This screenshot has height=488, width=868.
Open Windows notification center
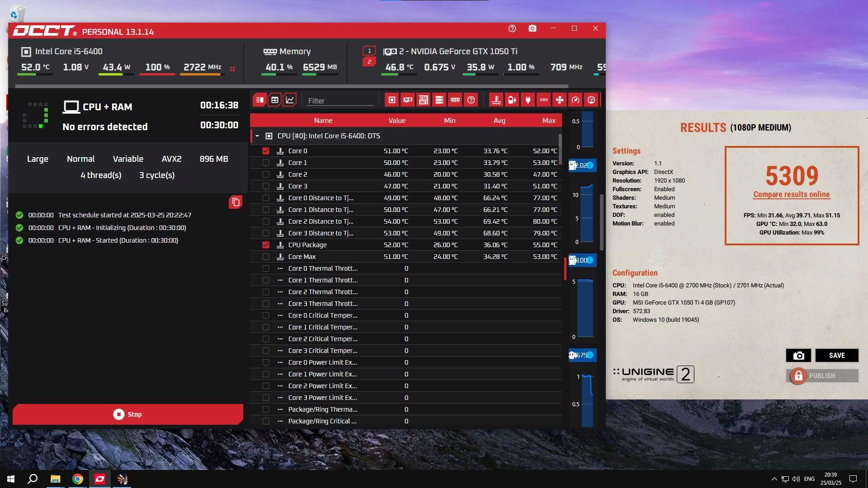pyautogui.click(x=853, y=479)
